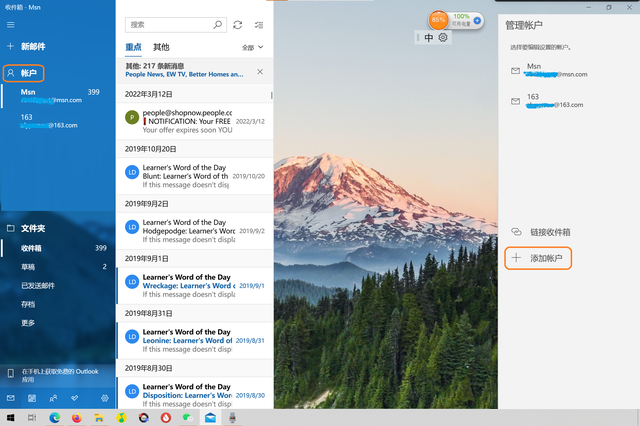Open Firefox from the Windows taskbar
The width and height of the screenshot is (640, 426).
[x=76, y=417]
